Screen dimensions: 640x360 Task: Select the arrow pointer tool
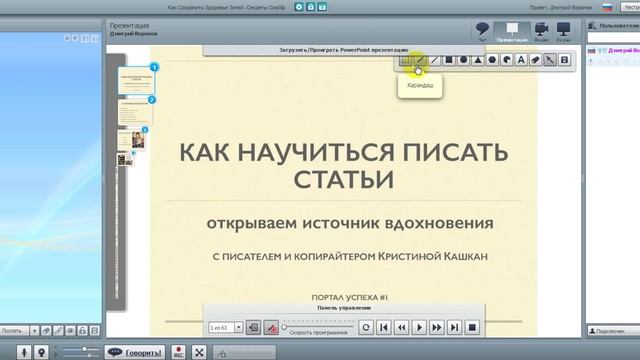tap(550, 60)
